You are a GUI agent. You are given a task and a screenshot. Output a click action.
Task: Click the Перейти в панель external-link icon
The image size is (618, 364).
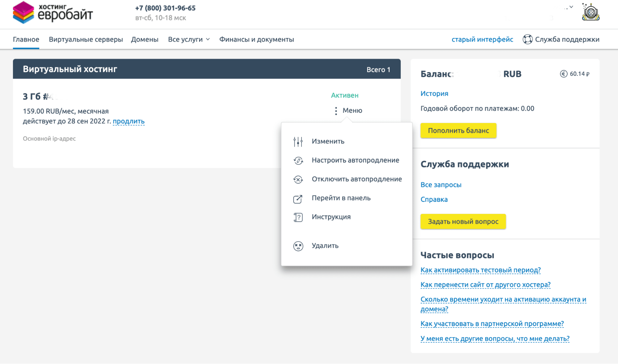click(x=298, y=199)
